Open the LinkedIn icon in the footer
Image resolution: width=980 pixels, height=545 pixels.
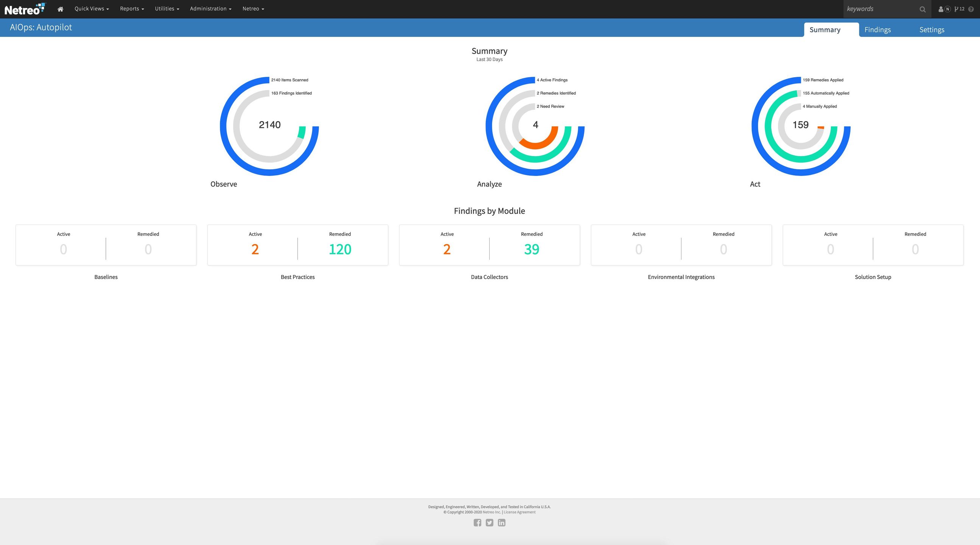tap(501, 523)
